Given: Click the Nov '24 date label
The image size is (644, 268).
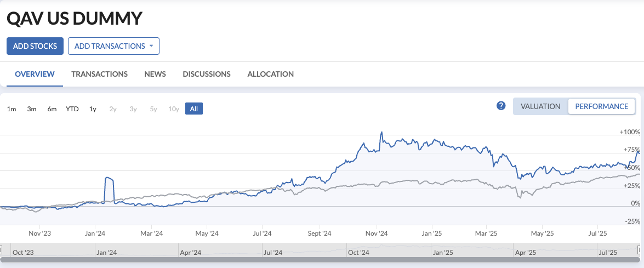Looking at the screenshot, I should point(377,233).
